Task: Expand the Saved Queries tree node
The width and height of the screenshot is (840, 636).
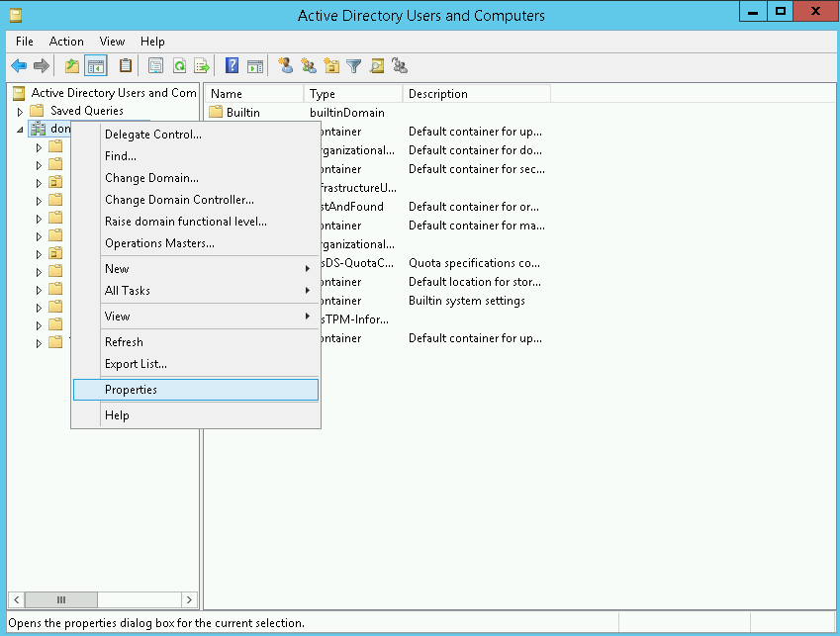Action: click(20, 112)
